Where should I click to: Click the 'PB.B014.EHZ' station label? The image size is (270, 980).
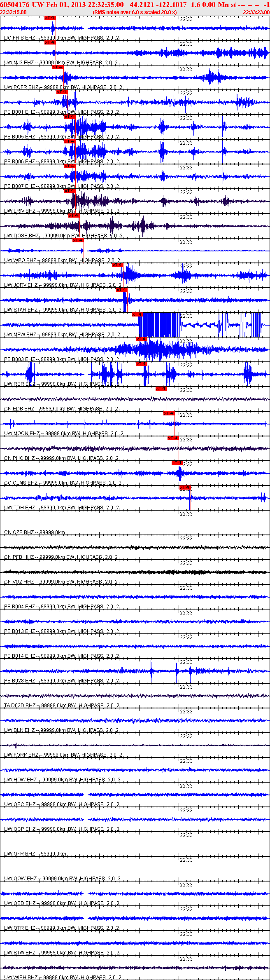(x=20, y=656)
